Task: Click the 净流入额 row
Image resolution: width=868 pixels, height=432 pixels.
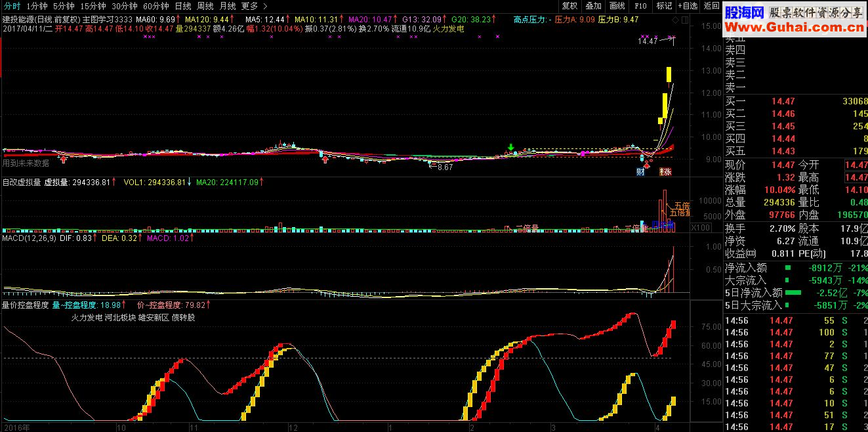Action: (x=795, y=268)
